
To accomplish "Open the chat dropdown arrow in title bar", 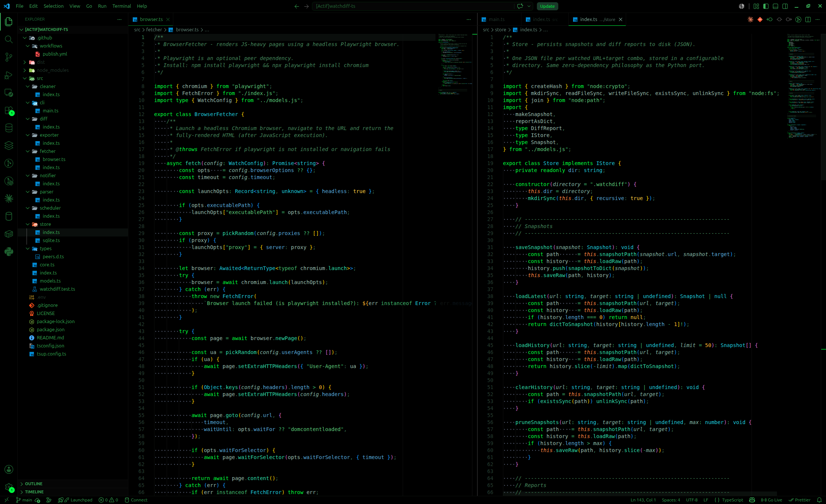I will point(529,6).
